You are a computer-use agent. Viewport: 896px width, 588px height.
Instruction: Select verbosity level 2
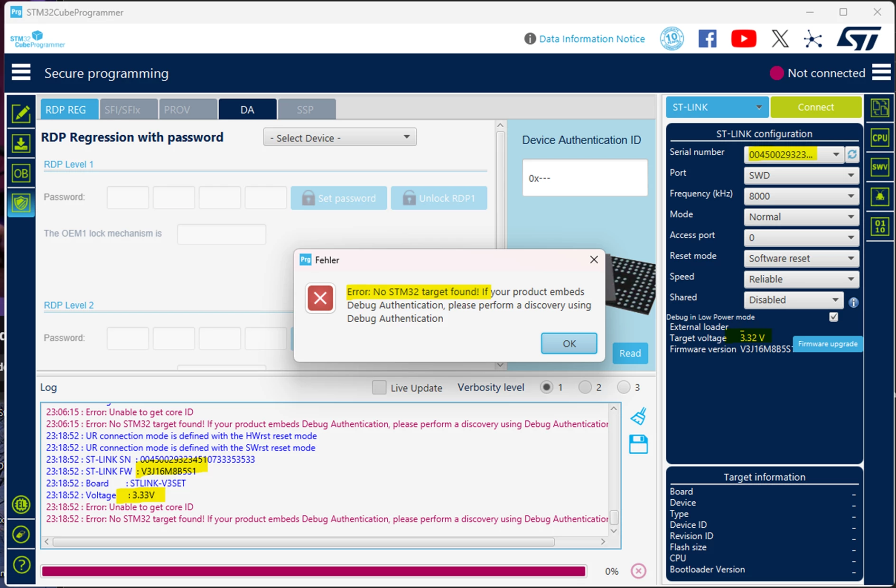point(585,387)
